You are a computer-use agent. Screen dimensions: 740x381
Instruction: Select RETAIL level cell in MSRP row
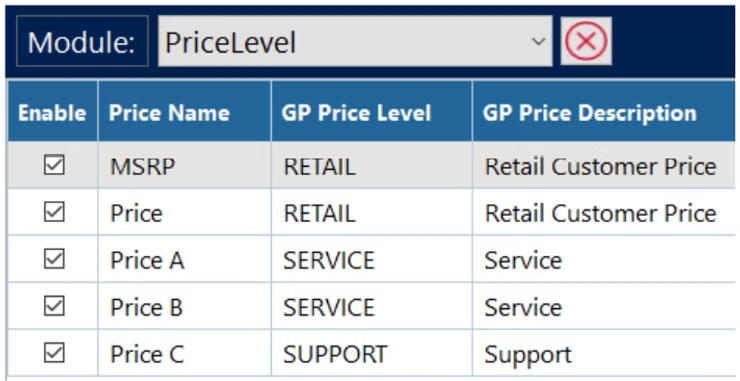point(372,166)
